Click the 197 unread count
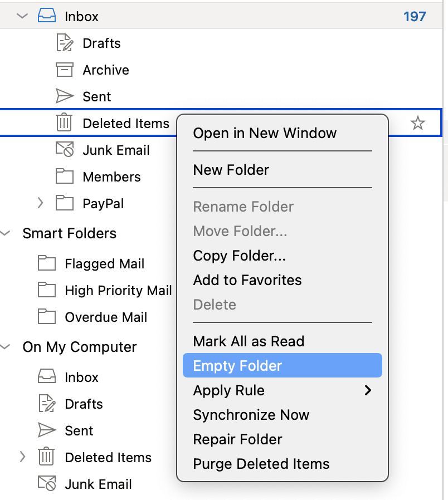 pyautogui.click(x=415, y=16)
